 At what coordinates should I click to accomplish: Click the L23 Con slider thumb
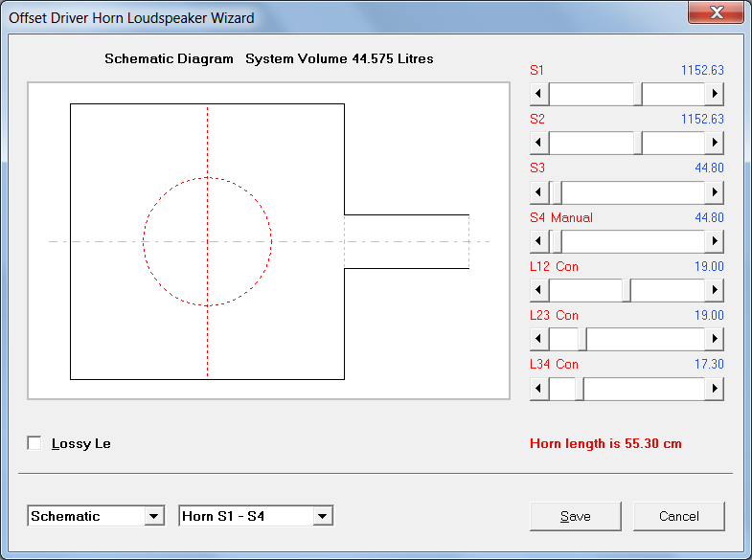(582, 339)
